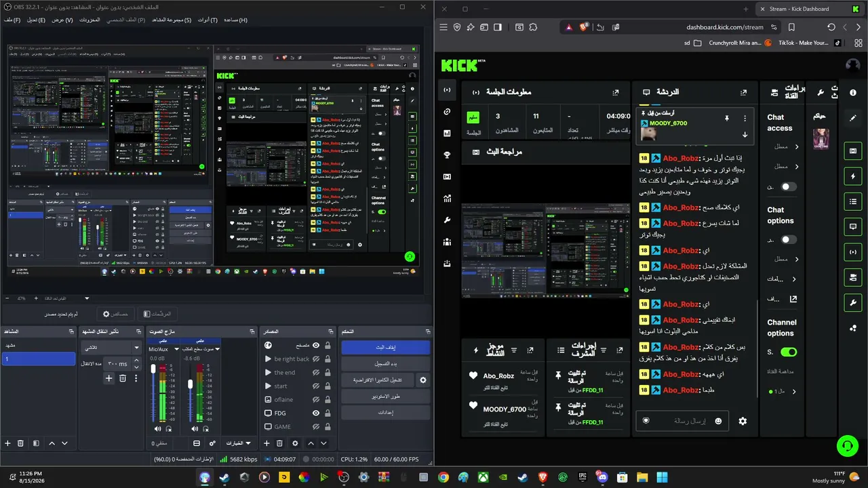Turn off the green Channel options toggle

point(789,352)
